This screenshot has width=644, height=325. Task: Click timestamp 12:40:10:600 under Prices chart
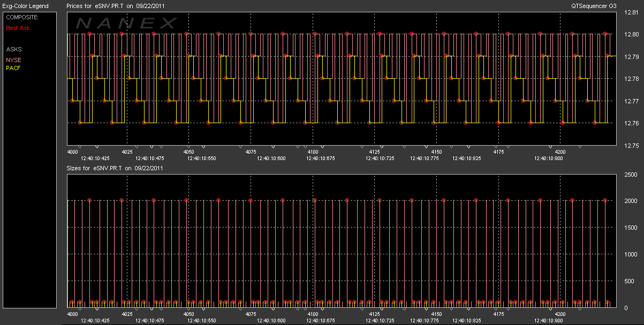tap(271, 158)
